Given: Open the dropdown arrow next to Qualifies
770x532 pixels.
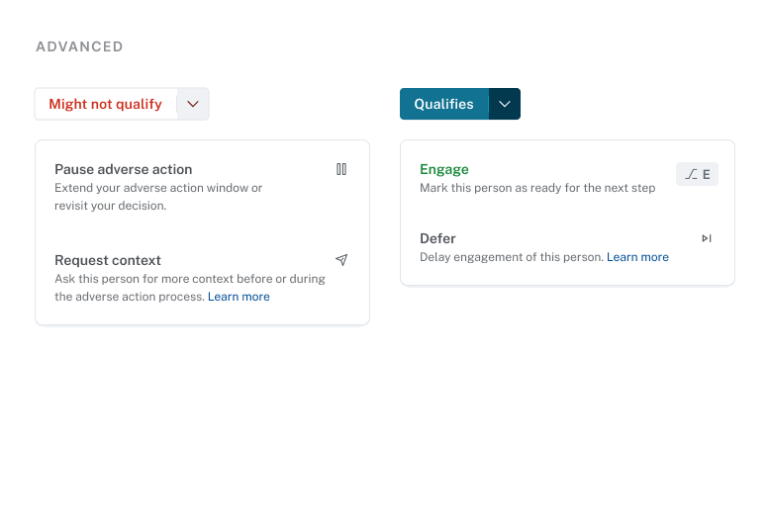Looking at the screenshot, I should click(505, 104).
